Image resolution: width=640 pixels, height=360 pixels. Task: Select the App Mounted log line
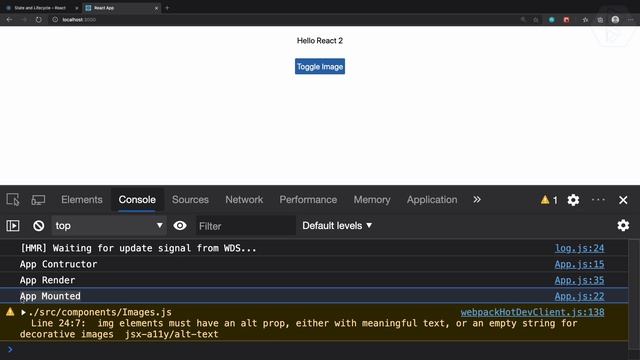[50, 296]
